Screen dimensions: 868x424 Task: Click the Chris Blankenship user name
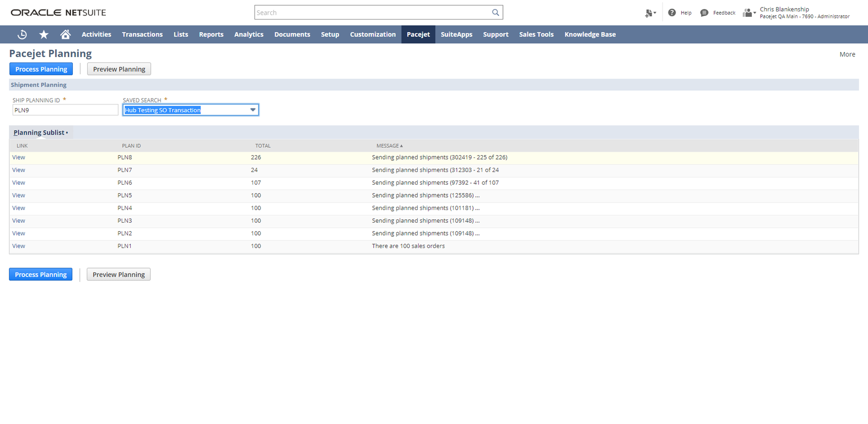(784, 9)
